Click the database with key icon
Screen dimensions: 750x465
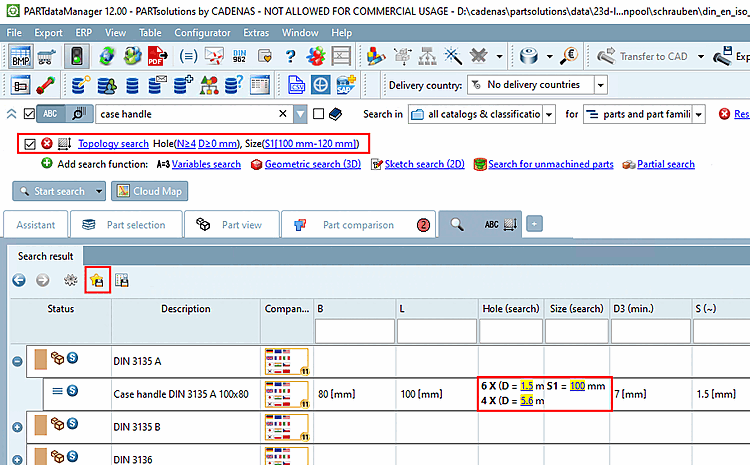tap(81, 85)
